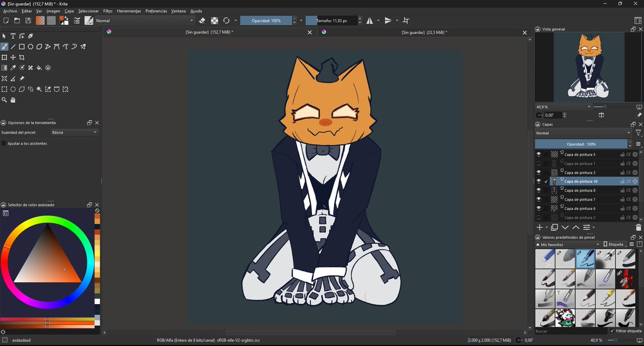The height and width of the screenshot is (346, 644).
Task: Select the Transform tool
Action: [x=4, y=57]
